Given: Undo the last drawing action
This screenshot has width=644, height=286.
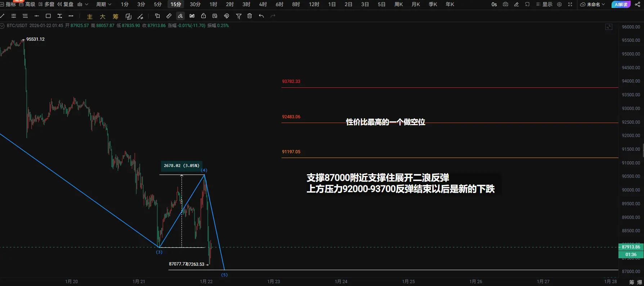Looking at the screenshot, I should [261, 16].
